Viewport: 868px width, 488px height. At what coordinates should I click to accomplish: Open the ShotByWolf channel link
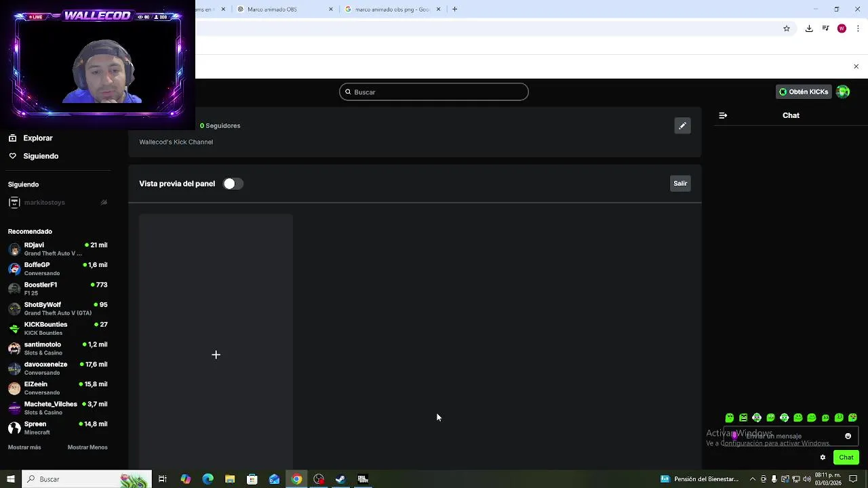point(58,308)
